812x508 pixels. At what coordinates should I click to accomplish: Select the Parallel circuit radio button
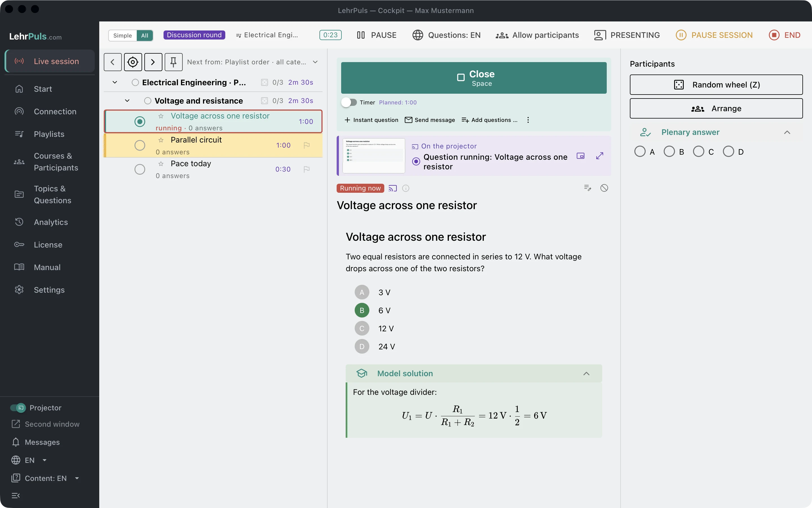click(140, 145)
